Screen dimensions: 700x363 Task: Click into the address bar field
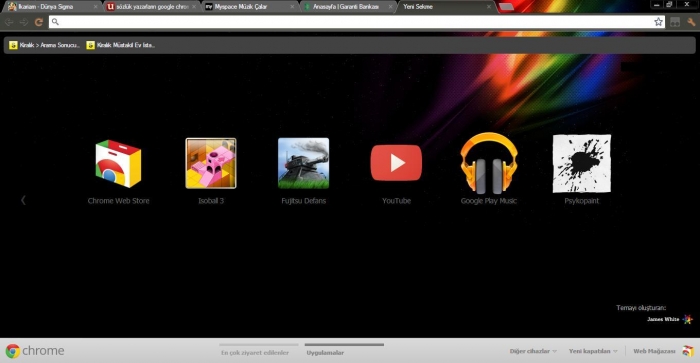click(x=353, y=22)
